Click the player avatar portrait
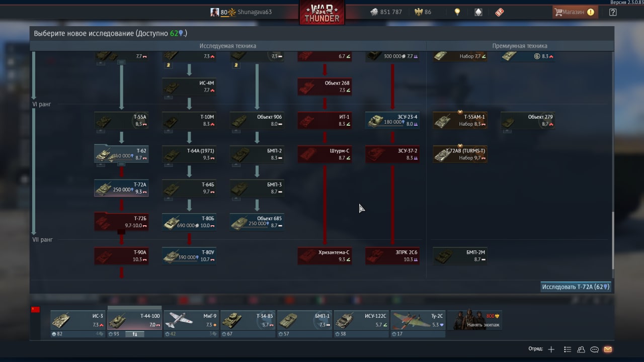This screenshot has width=644, height=362. [215, 12]
